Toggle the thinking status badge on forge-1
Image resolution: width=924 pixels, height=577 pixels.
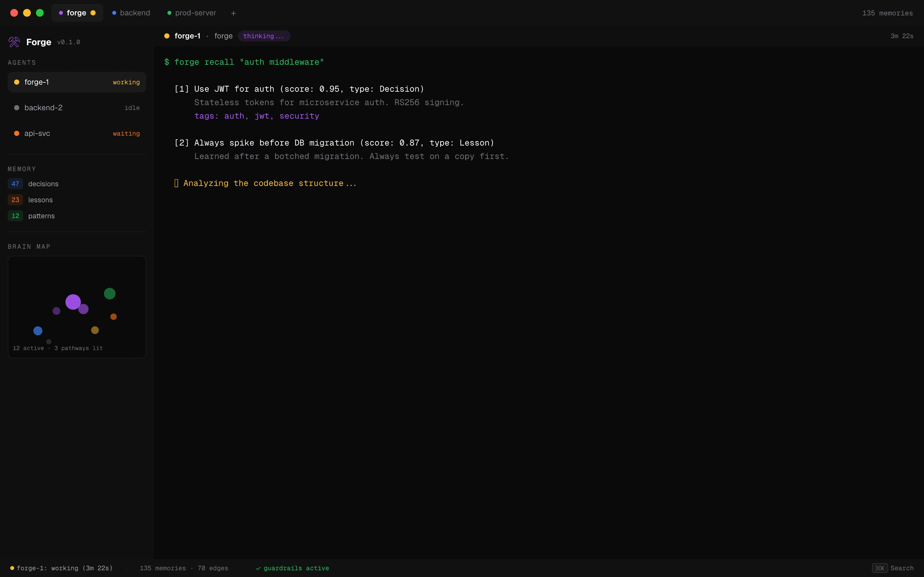coord(264,36)
